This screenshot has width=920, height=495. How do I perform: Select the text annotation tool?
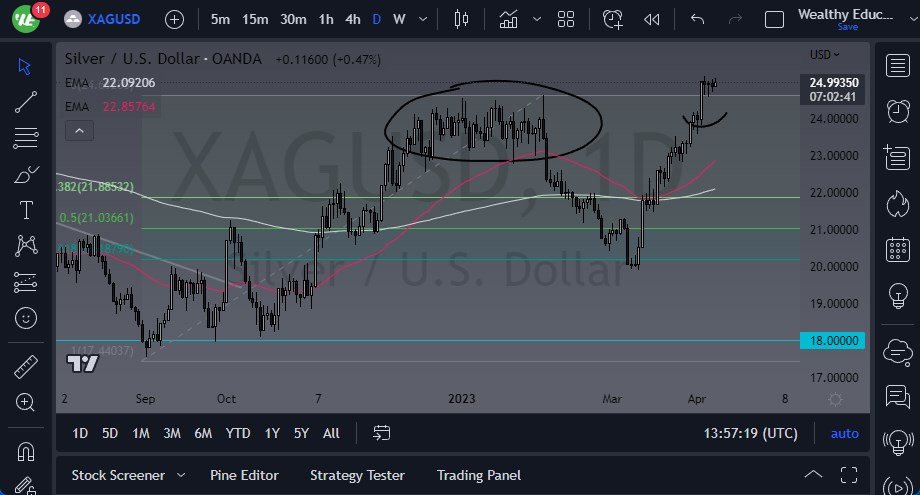click(26, 210)
